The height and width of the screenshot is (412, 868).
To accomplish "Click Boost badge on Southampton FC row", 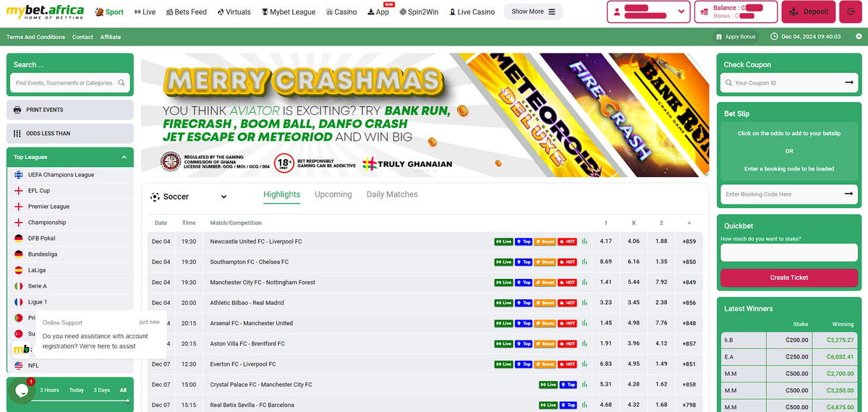I will (545, 262).
